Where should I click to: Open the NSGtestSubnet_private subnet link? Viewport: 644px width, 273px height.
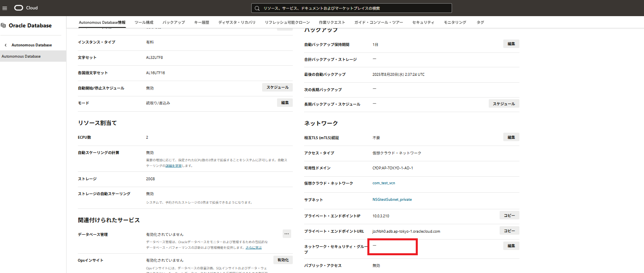tap(392, 200)
